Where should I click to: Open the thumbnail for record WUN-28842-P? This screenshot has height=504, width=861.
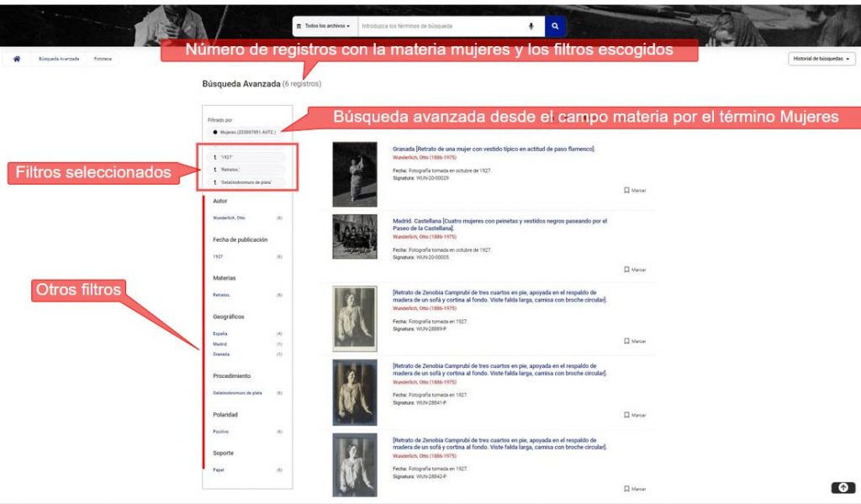pos(355,465)
